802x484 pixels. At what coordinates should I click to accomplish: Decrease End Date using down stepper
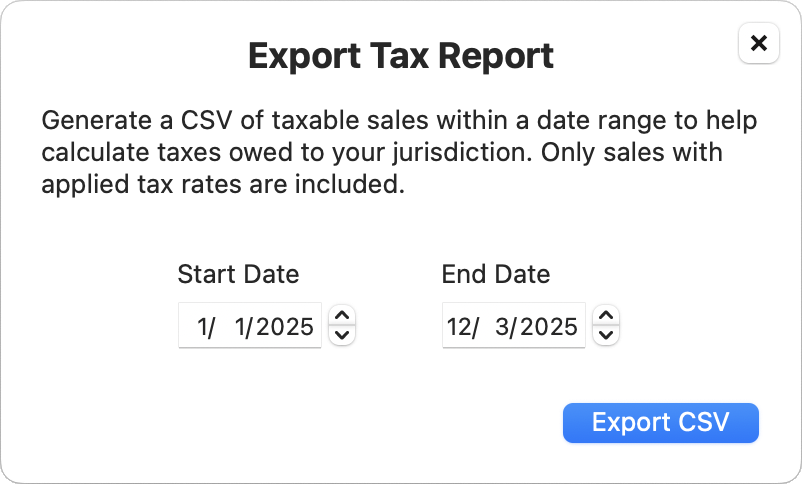606,334
